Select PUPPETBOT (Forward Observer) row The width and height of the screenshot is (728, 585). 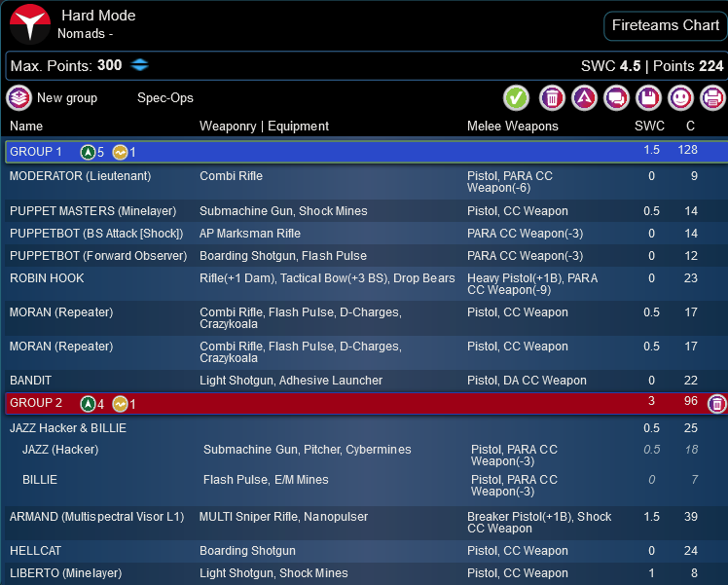(366, 256)
